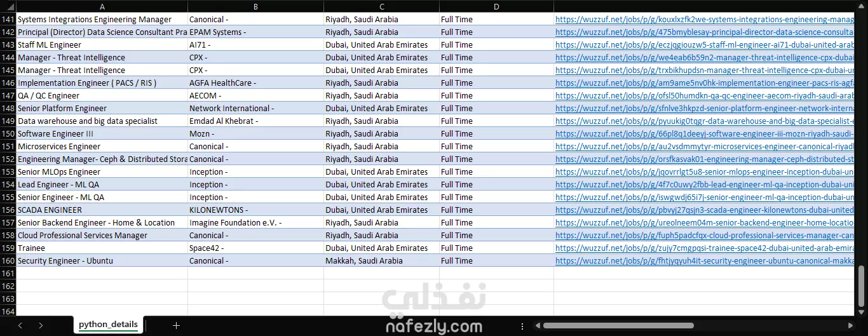Select column C header
Screen dimensions: 868x336
pos(382,6)
